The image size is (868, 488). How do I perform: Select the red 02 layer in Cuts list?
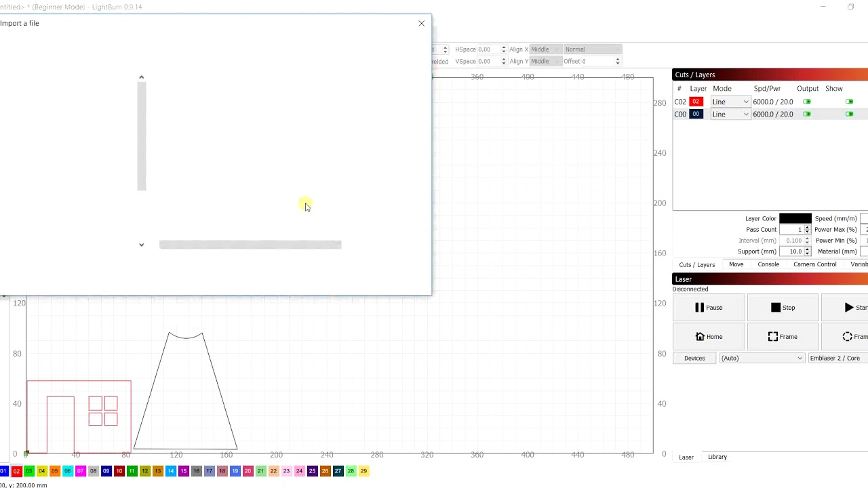point(696,102)
